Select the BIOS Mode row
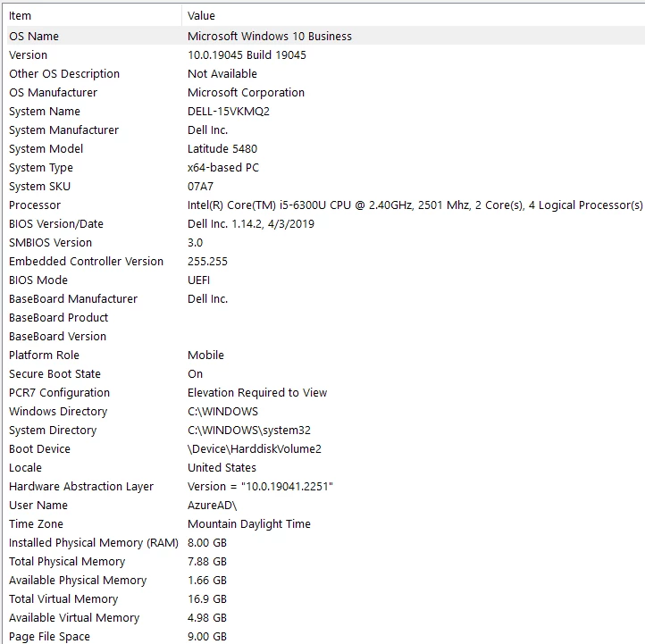 pyautogui.click(x=38, y=280)
